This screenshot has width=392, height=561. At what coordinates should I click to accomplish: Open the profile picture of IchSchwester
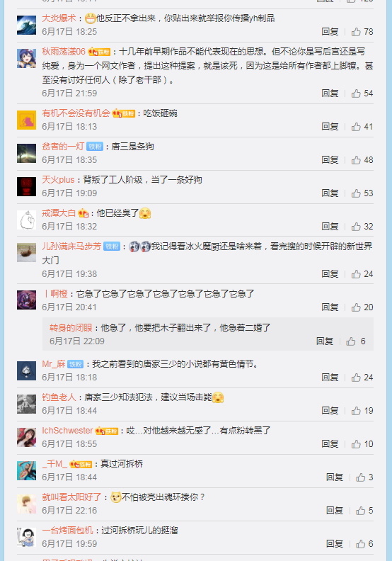[26, 437]
